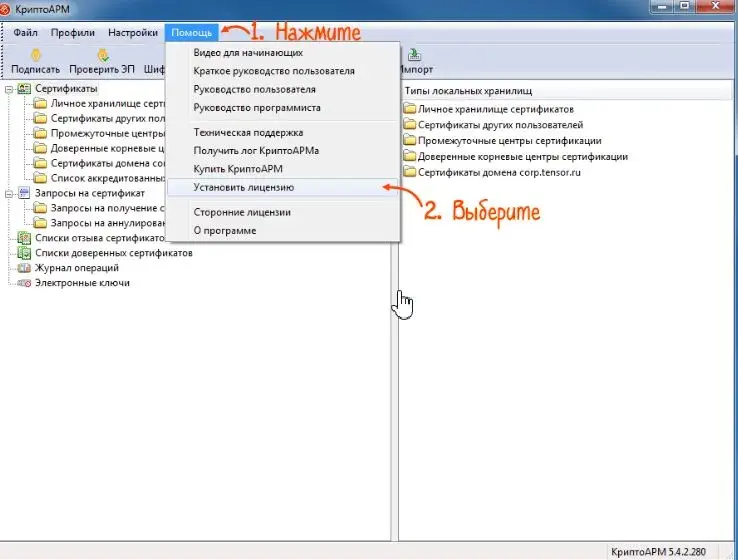The height and width of the screenshot is (560, 738).
Task: Select Установить лицензию
Action: coord(283,187)
